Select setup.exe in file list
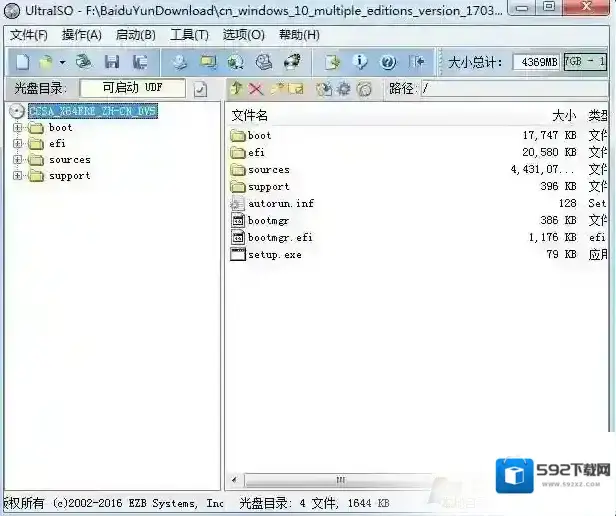This screenshot has width=616, height=516. pyautogui.click(x=274, y=255)
